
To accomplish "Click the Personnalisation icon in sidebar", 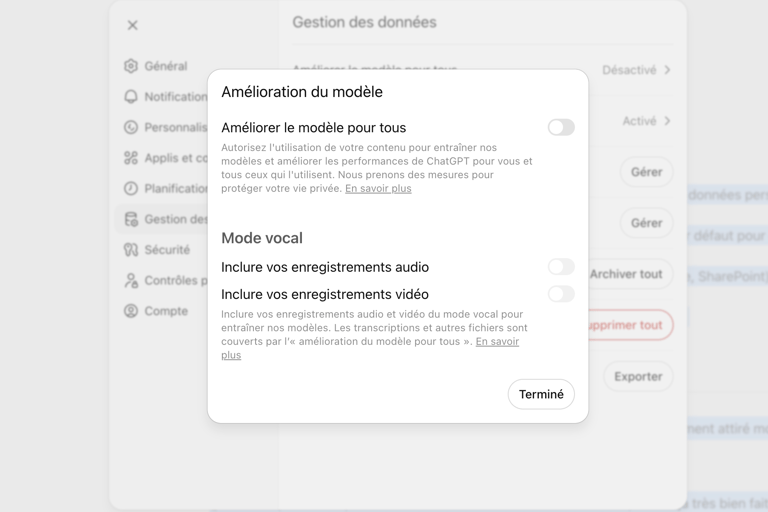I will coord(131,127).
